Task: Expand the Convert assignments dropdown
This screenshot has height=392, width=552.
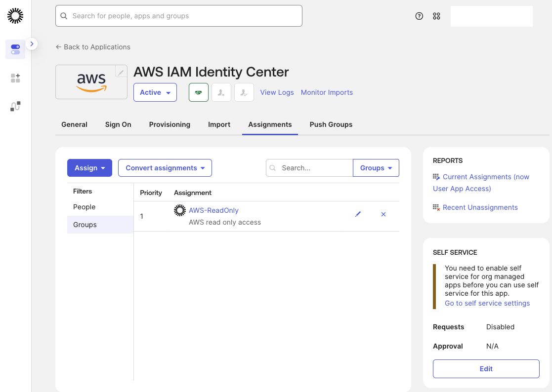Action: pyautogui.click(x=165, y=168)
